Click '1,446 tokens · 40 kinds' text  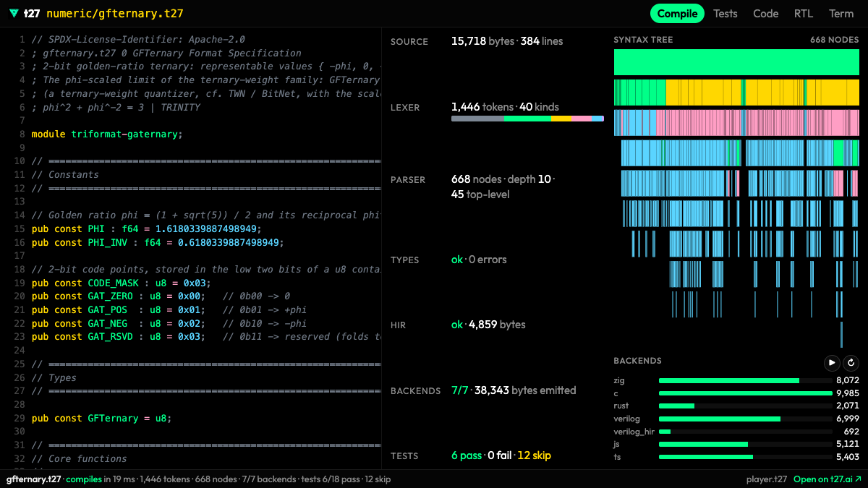tap(505, 106)
